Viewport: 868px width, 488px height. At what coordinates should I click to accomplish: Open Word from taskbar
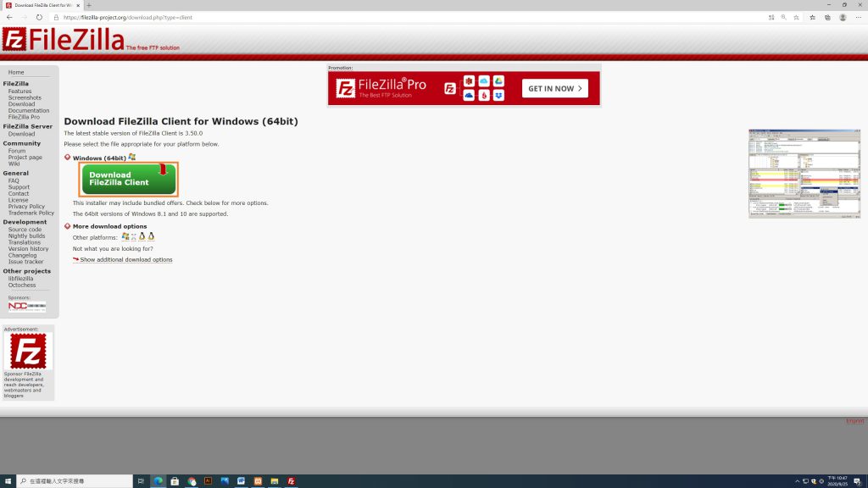(242, 481)
